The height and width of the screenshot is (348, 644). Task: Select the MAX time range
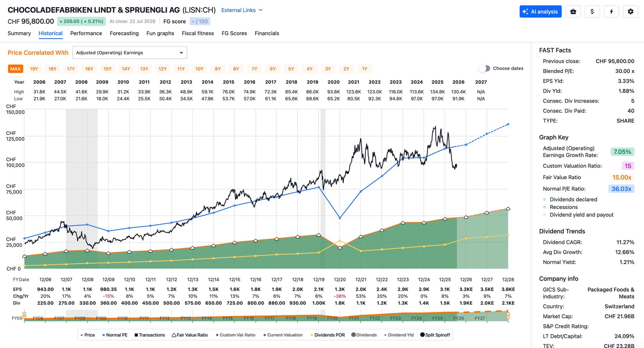(x=15, y=69)
